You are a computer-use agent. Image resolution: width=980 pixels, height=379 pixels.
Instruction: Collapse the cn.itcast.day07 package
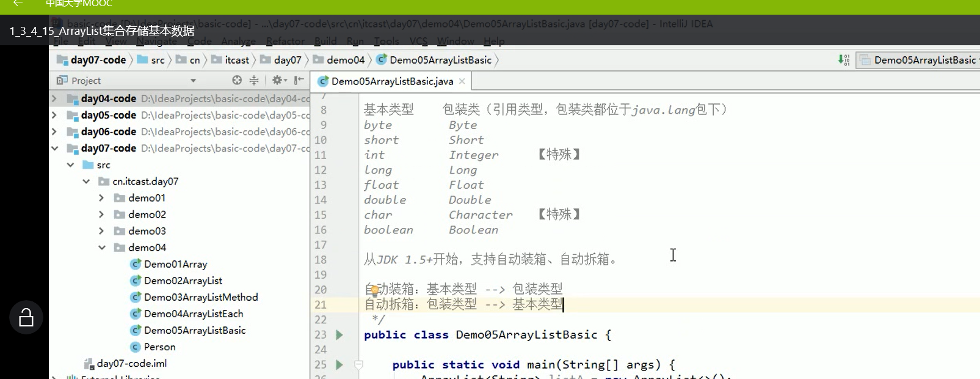tap(86, 182)
